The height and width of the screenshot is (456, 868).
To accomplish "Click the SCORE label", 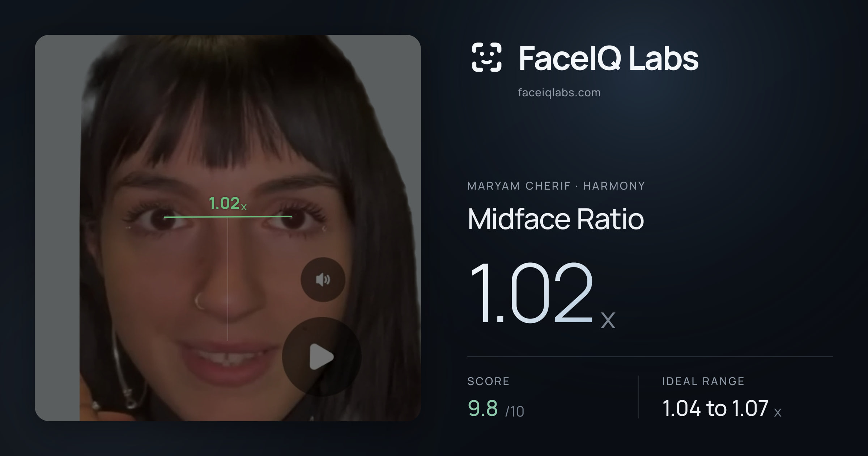I will point(488,381).
